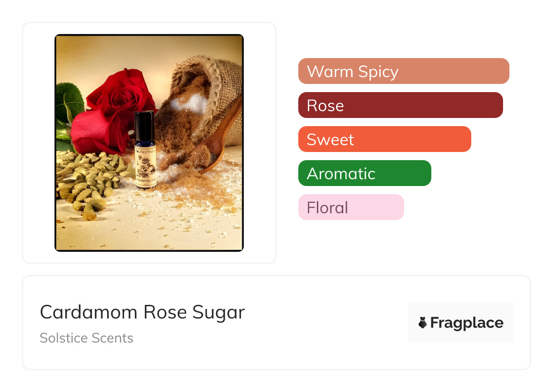553x392 pixels.
Task: Select the dark red Rose accord bar
Action: coord(400,105)
